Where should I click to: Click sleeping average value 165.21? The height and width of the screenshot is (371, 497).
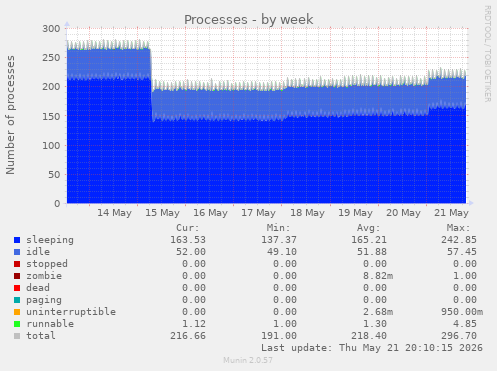(369, 240)
